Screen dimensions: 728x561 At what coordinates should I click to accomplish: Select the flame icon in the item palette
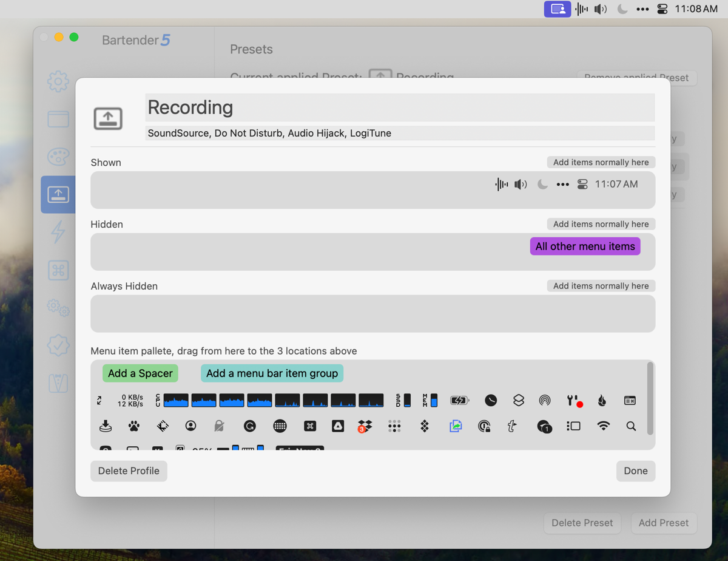[602, 401]
